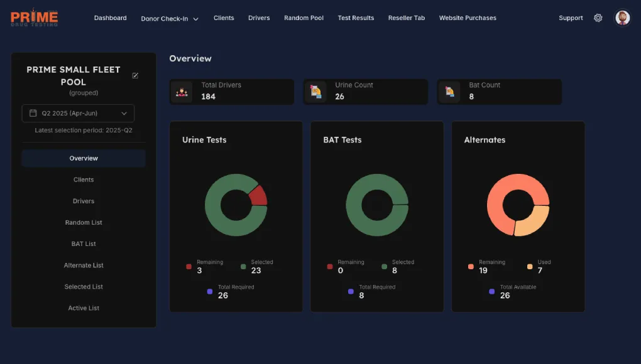
Task: Expand the Donor Check-In dropdown menu
Action: [170, 19]
